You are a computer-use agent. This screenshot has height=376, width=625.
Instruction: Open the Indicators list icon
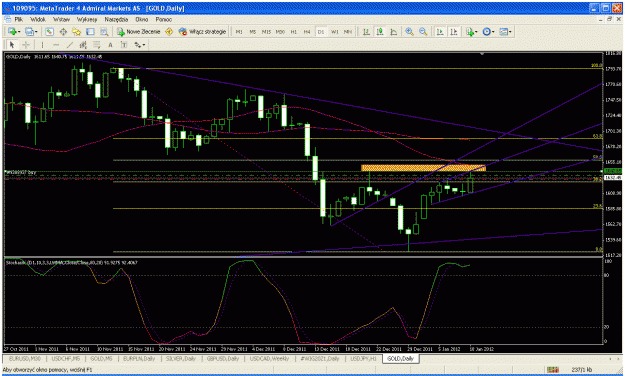coord(470,31)
